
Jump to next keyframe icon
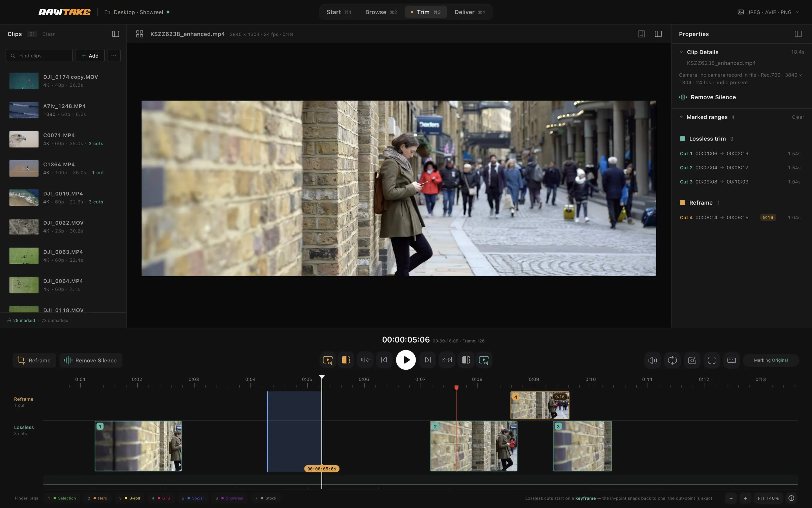447,360
